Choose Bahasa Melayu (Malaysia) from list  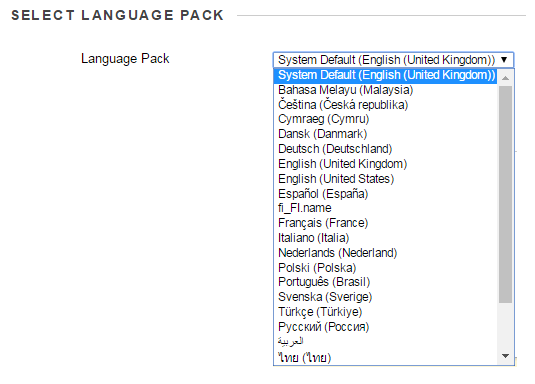(x=385, y=90)
